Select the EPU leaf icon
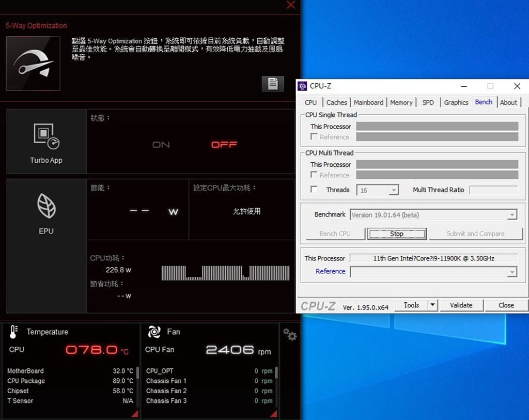Viewport: 529px width, 420px height. [x=46, y=206]
